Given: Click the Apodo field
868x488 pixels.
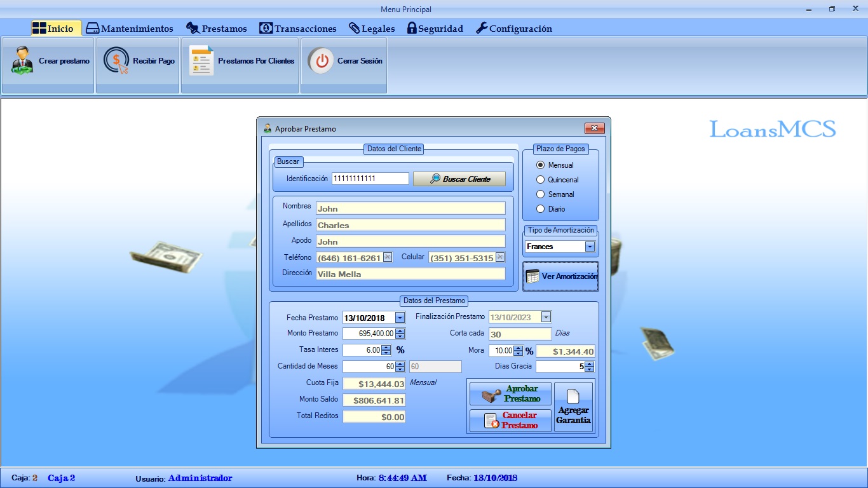Looking at the screenshot, I should coord(410,241).
